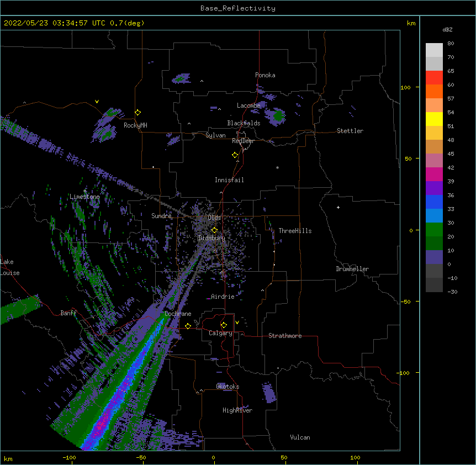
Task: Click the Sylvan city label
Action: click(x=215, y=135)
